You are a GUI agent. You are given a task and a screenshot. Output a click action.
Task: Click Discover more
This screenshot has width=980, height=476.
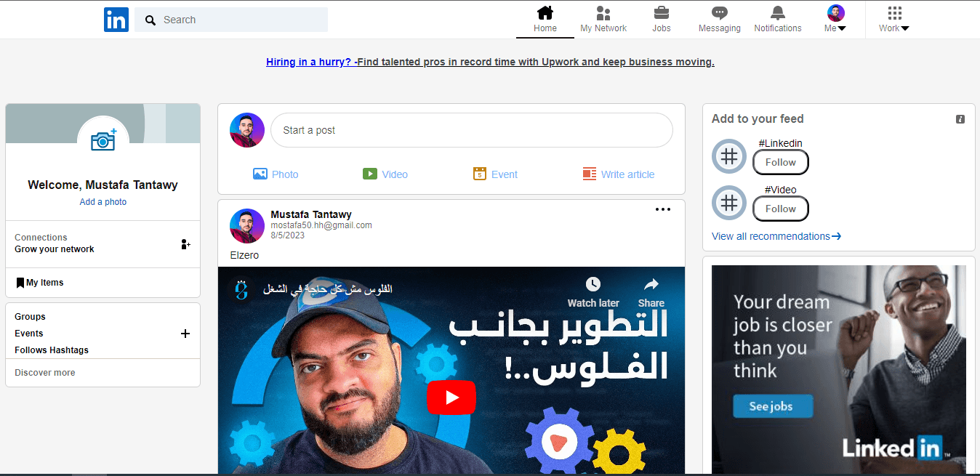(45, 373)
